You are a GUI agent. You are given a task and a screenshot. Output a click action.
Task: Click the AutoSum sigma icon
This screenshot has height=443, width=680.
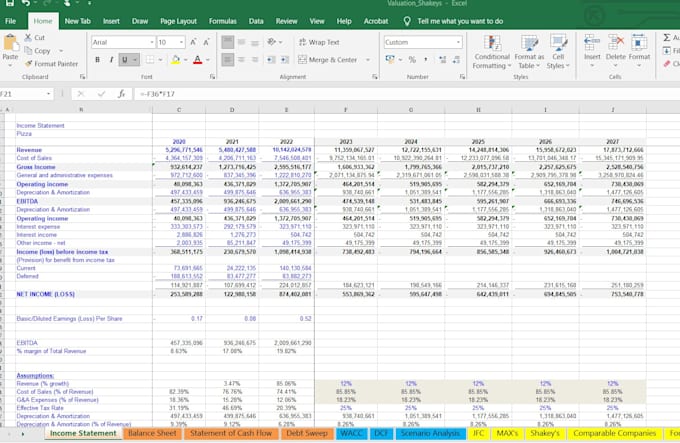click(x=667, y=38)
